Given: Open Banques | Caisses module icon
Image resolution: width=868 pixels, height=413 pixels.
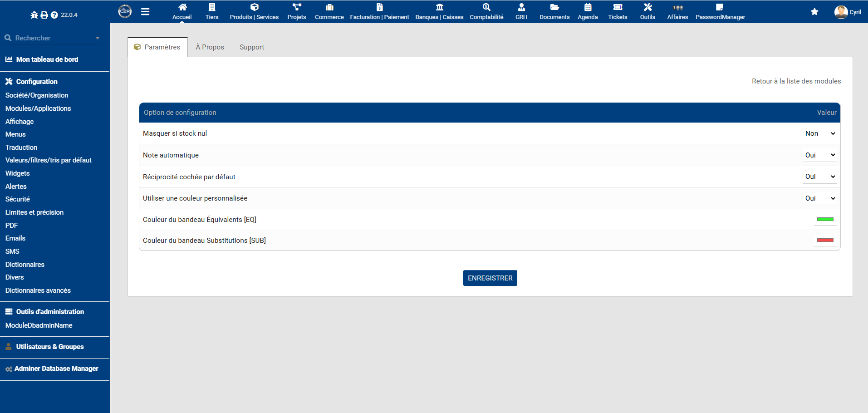Looking at the screenshot, I should (440, 7).
